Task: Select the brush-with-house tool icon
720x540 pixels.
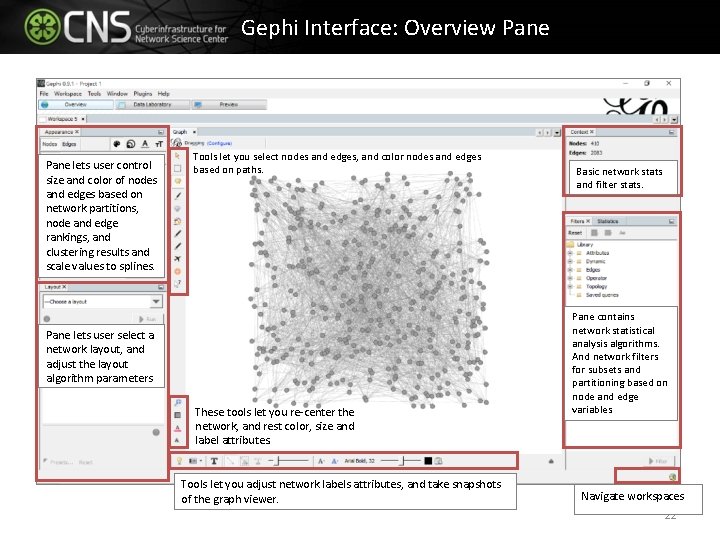Action: (x=178, y=221)
